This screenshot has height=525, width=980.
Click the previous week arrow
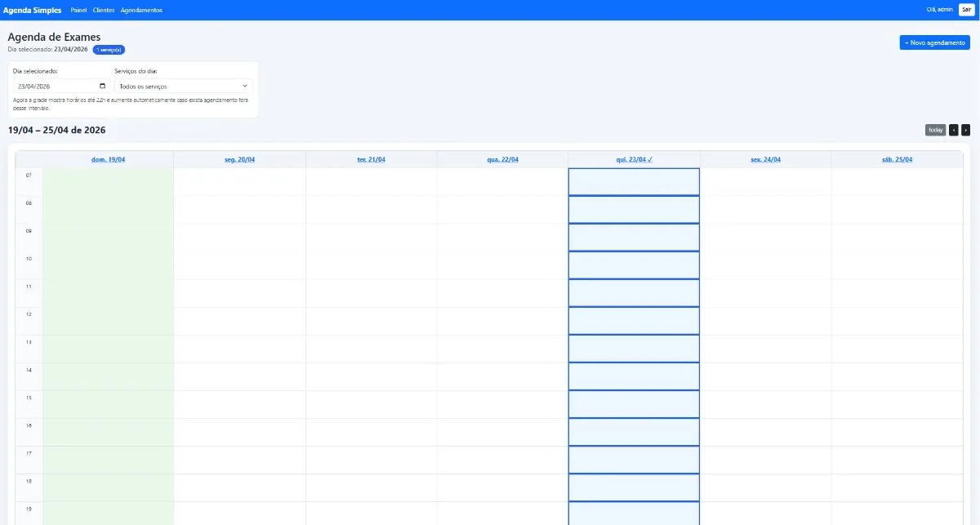(x=952, y=129)
